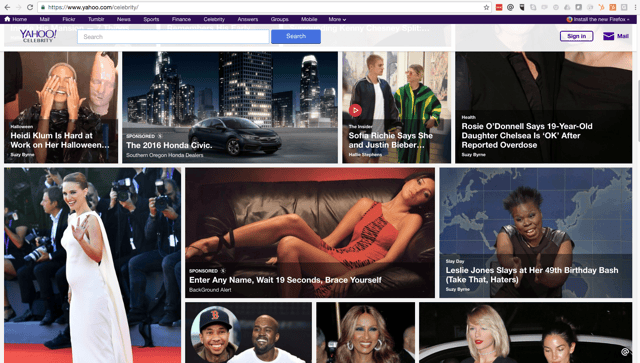Click the browser back arrow
640x363 pixels.
click(7, 7)
